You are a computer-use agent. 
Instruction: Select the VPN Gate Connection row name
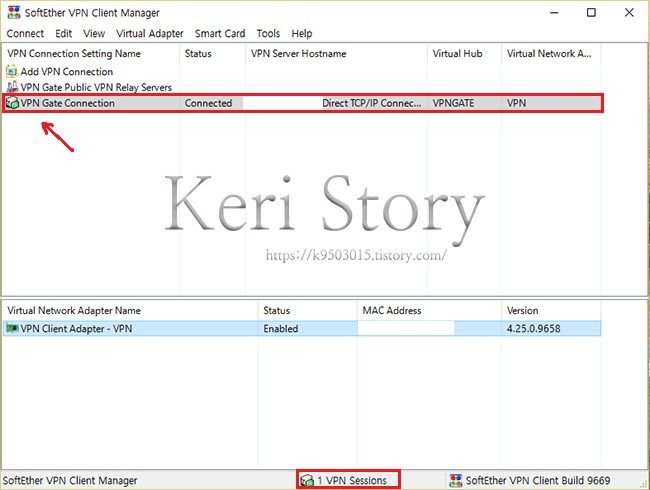(68, 103)
